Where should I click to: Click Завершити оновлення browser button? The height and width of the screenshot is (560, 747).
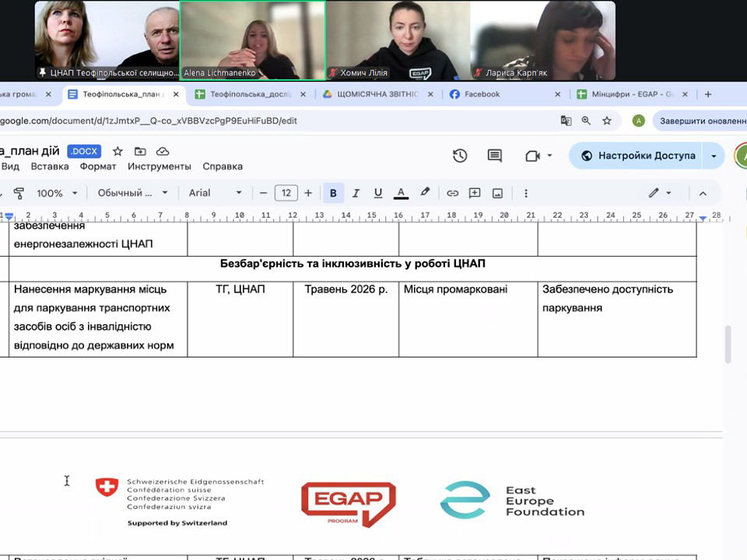coord(702,121)
